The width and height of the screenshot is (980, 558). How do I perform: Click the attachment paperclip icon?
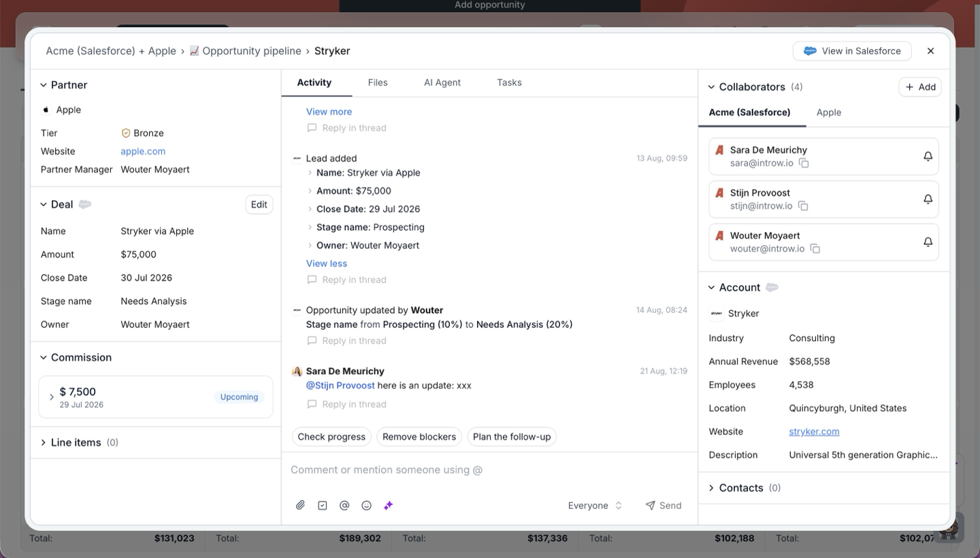tap(300, 506)
